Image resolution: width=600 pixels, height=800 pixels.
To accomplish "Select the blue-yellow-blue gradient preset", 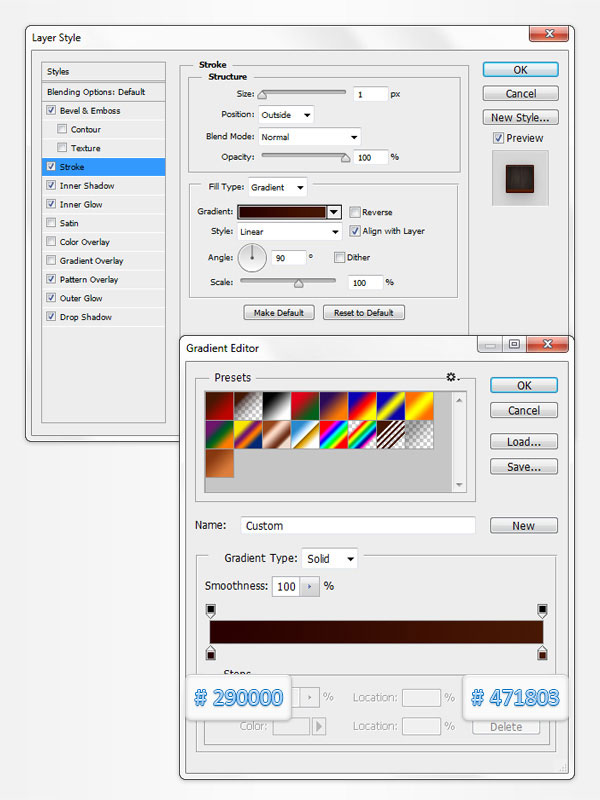I will click(x=391, y=406).
